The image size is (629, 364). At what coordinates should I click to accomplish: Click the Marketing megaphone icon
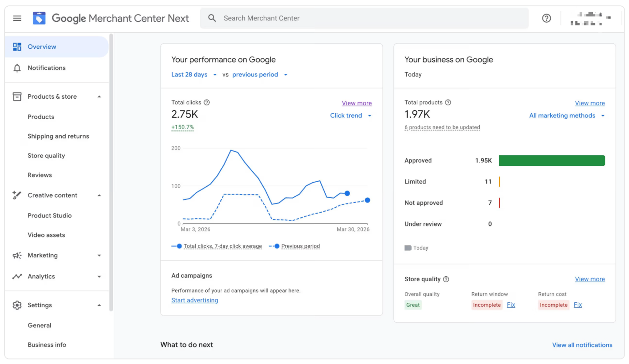[x=17, y=255]
